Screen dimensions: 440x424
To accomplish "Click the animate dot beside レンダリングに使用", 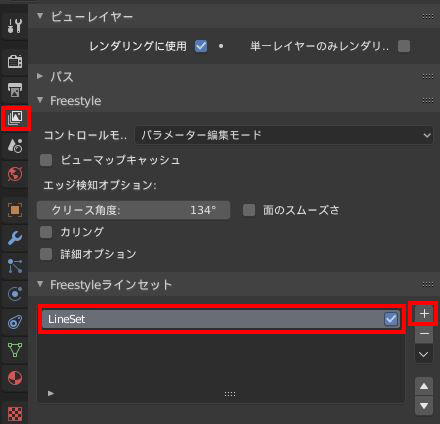I will [x=221, y=46].
